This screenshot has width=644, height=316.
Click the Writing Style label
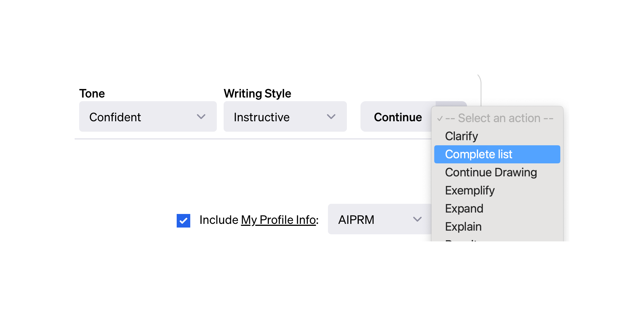point(257,94)
